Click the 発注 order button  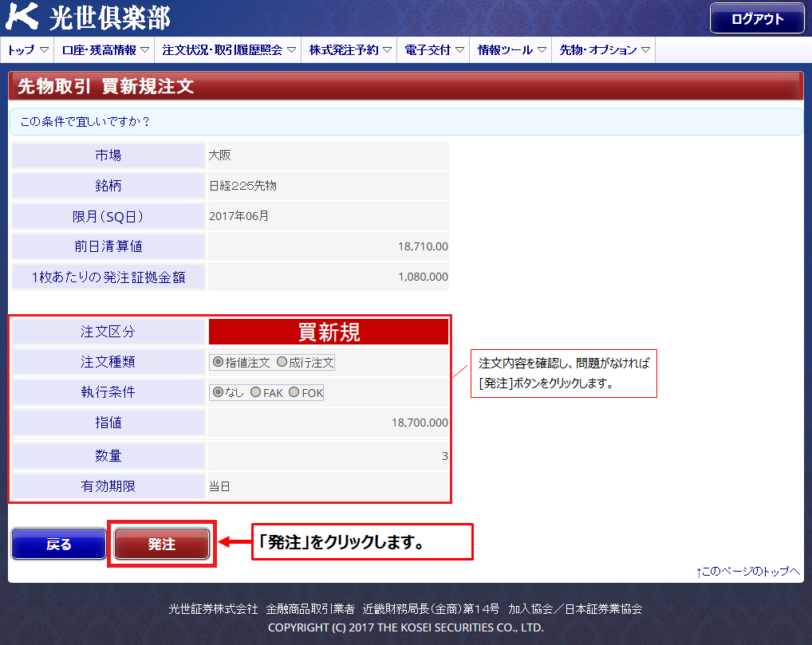162,544
